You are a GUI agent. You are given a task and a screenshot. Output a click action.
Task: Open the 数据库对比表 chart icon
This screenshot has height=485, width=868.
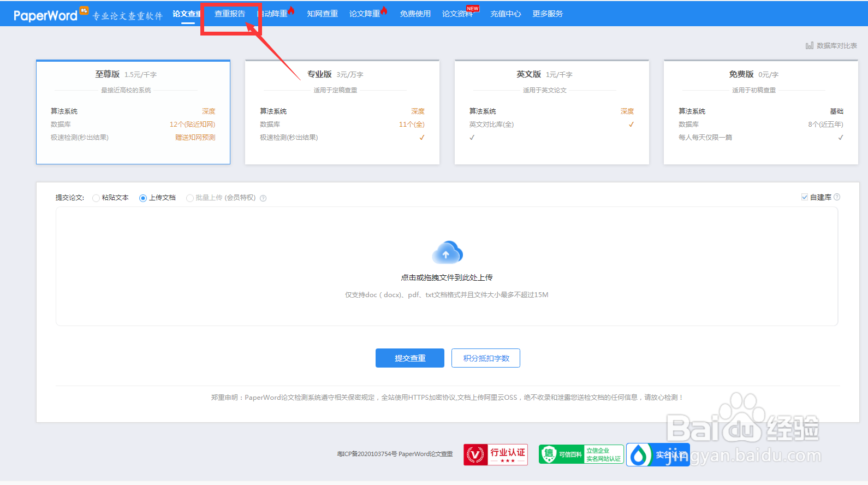810,46
